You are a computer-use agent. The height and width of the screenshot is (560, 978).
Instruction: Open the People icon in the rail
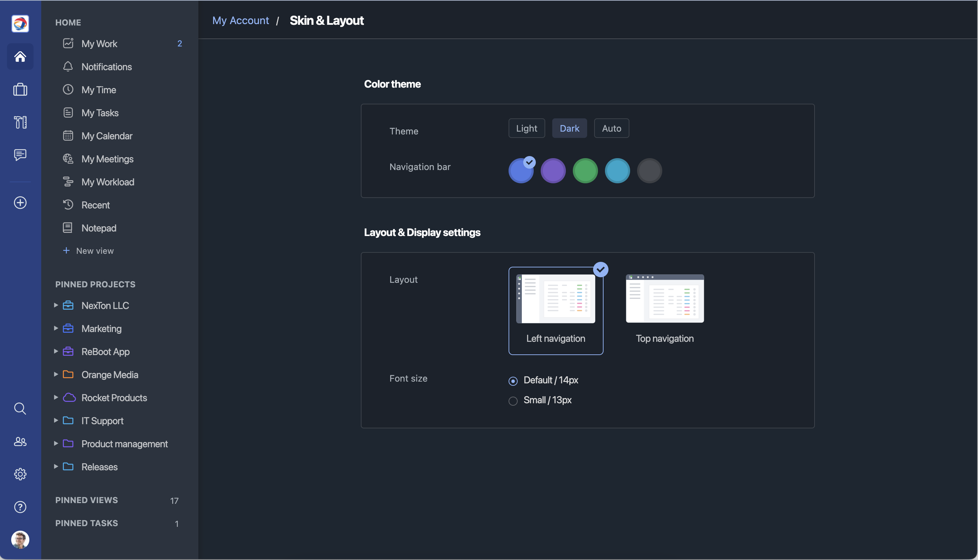click(20, 442)
